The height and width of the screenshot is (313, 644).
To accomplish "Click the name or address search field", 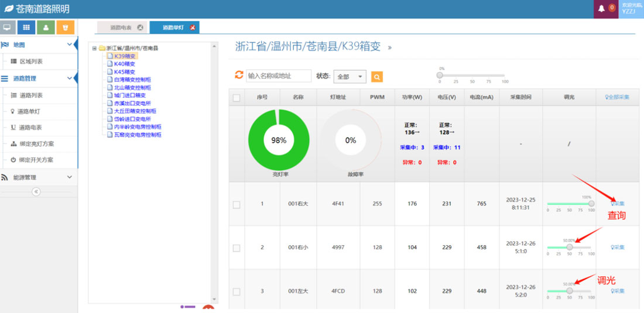I will coord(279,76).
